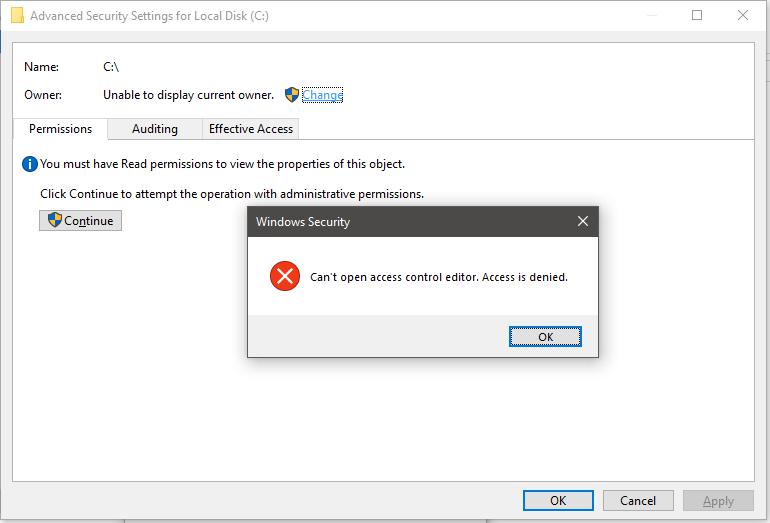Click the Continue button with shield icon
The width and height of the screenshot is (770, 523).
coord(81,220)
